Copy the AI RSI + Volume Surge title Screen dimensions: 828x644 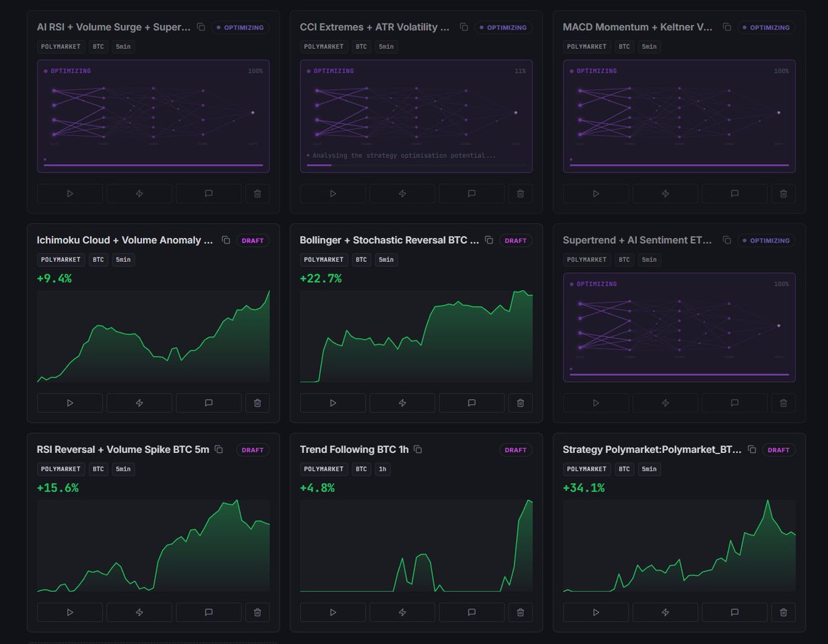pos(201,27)
